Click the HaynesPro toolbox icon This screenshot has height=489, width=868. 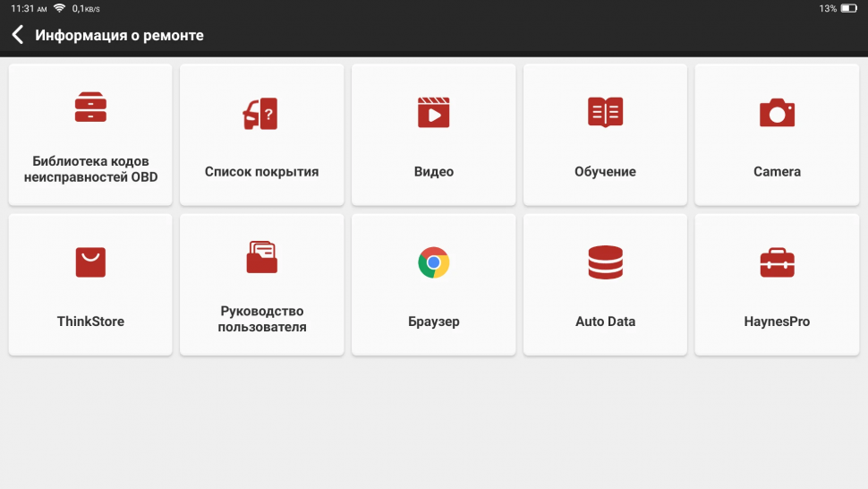coord(777,262)
